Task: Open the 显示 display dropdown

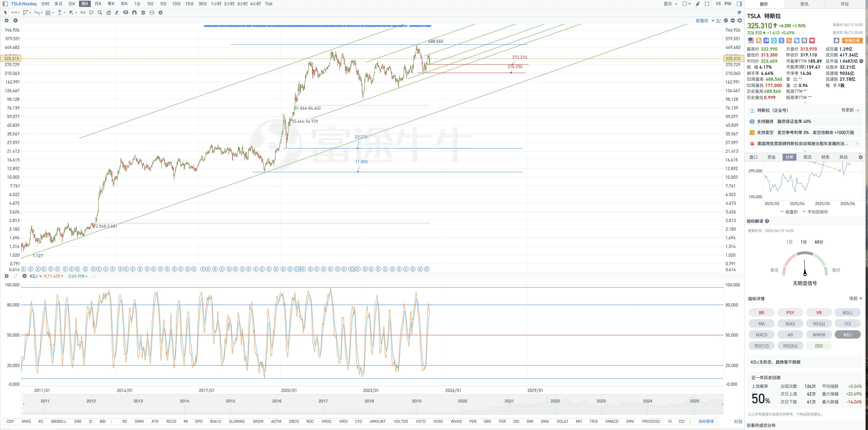Action: (x=671, y=4)
